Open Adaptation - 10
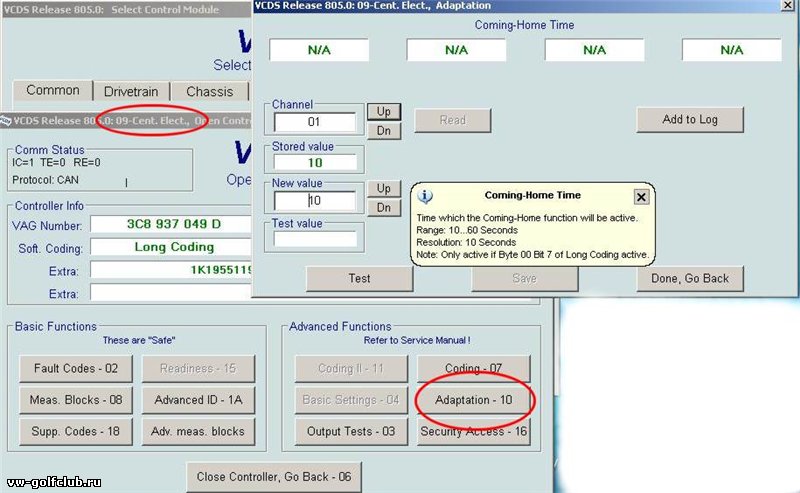The width and height of the screenshot is (800, 493). pos(473,400)
